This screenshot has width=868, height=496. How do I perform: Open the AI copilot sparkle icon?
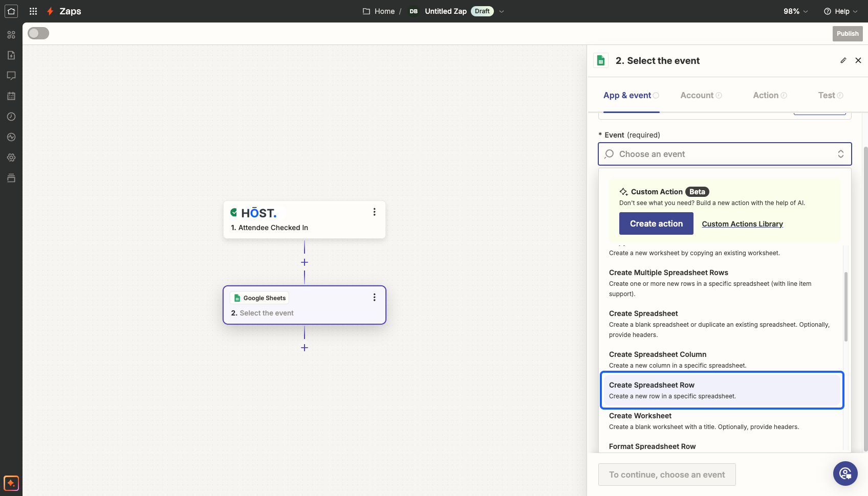[11, 483]
